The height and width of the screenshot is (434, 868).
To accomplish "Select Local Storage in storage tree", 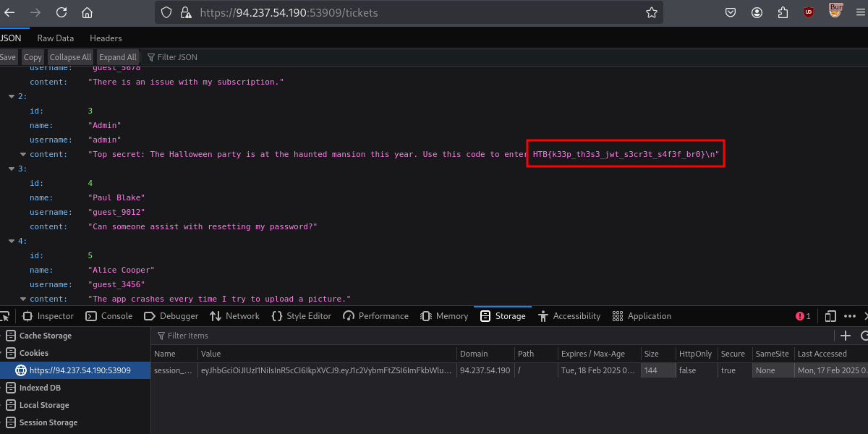I will [43, 405].
